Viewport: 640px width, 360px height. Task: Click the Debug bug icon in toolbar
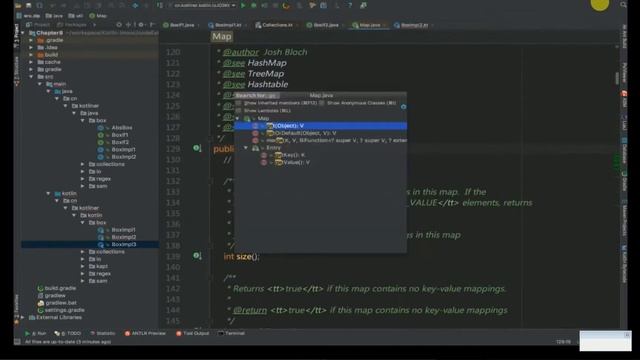(x=253, y=6)
